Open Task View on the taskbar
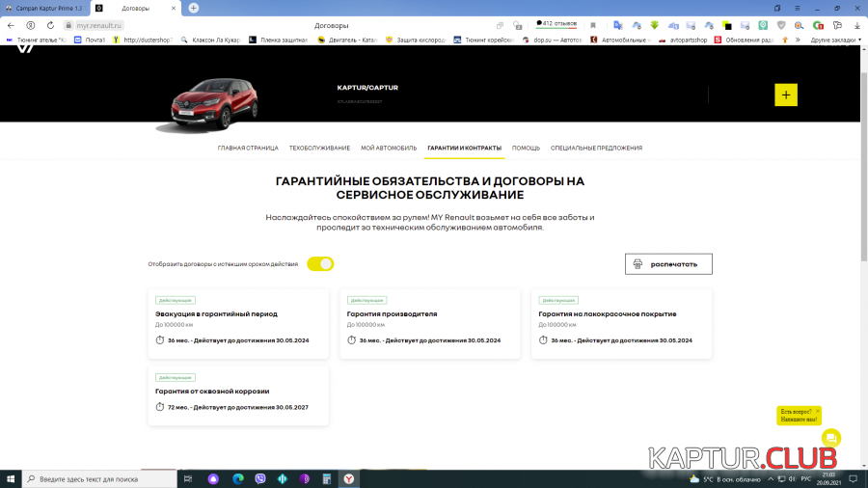 coord(188,479)
